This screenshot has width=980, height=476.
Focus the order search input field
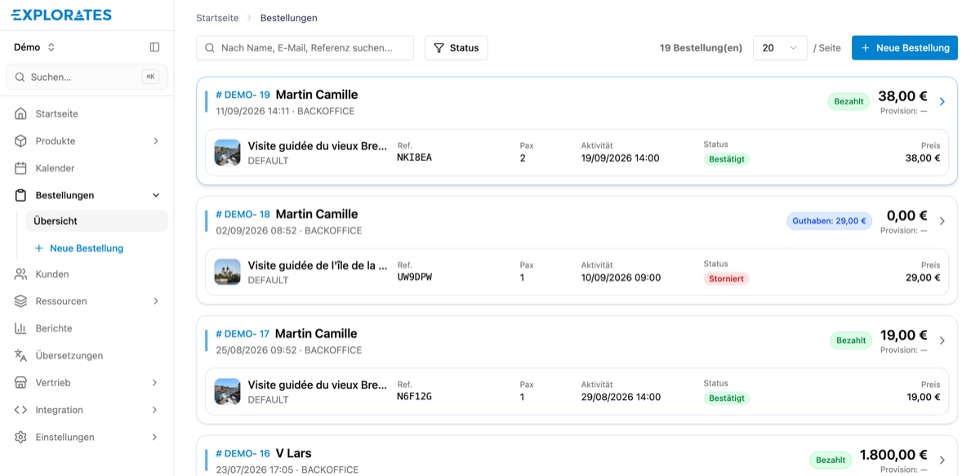tap(305, 48)
